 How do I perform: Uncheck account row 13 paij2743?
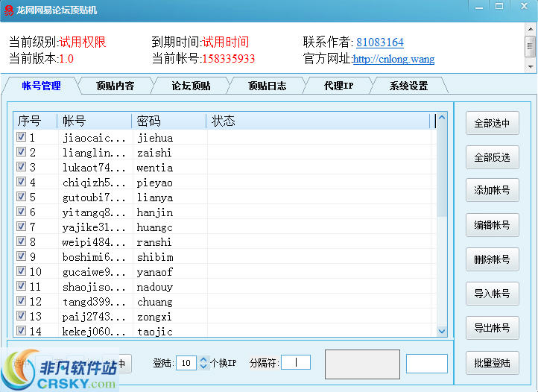coord(21,316)
